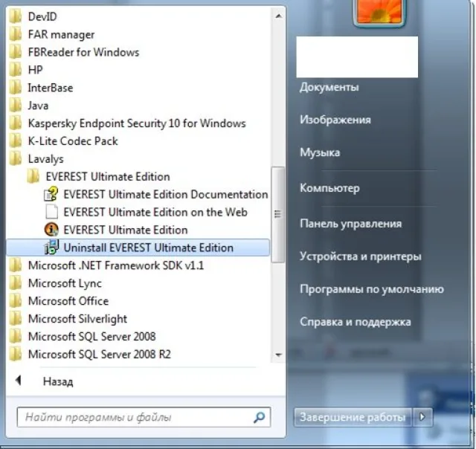Open the K-Lite Codec Pack folder icon

[x=15, y=141]
